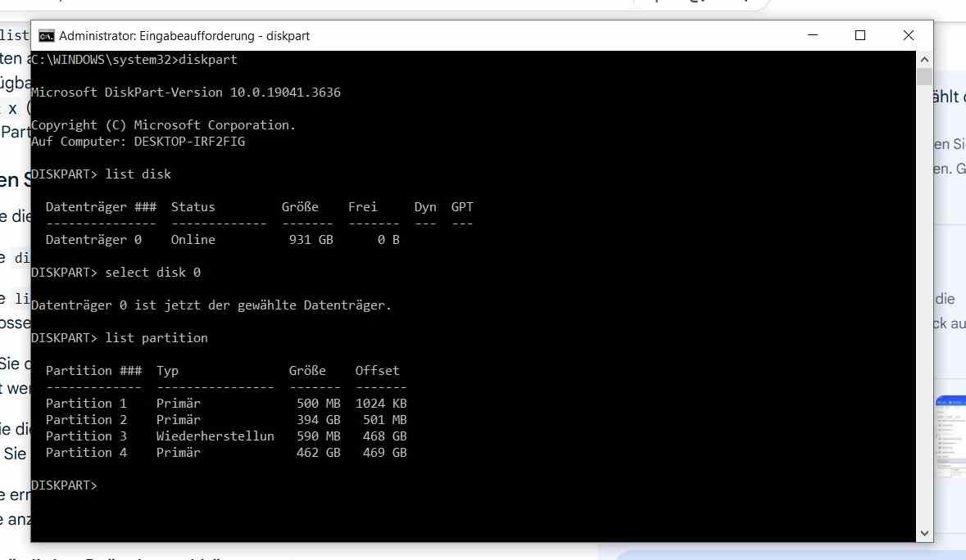This screenshot has height=560, width=966.
Task: Click the scrollbar up arrow
Action: [x=924, y=60]
